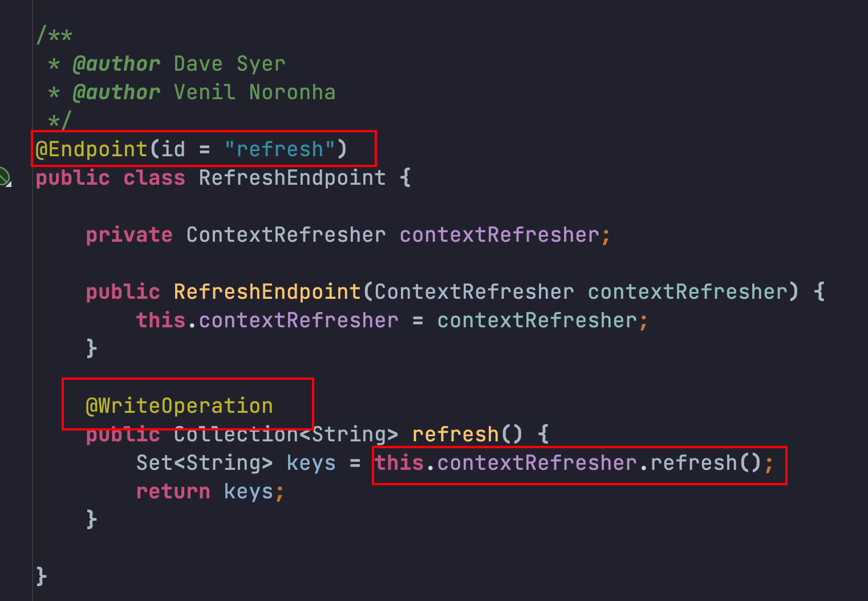Click the gutter icon beside RefreshEndpoint class
This screenshot has height=601, width=868.
coord(5,177)
